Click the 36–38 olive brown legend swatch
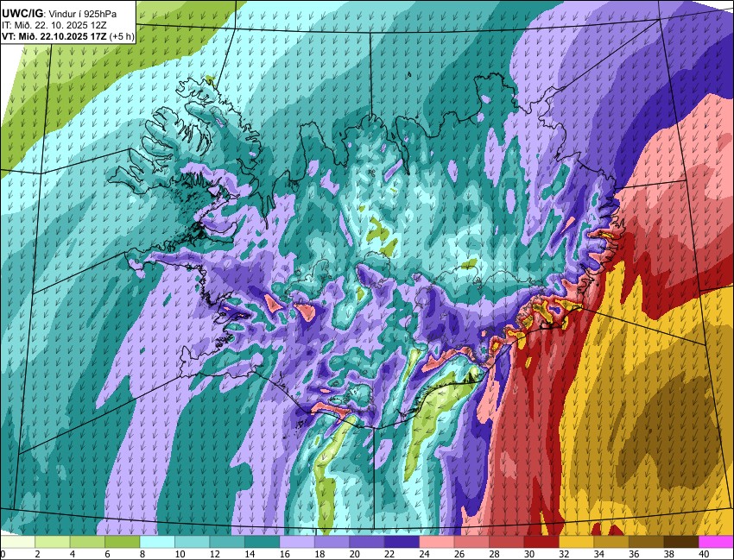Viewport: 734px width, 560px height. [646, 542]
